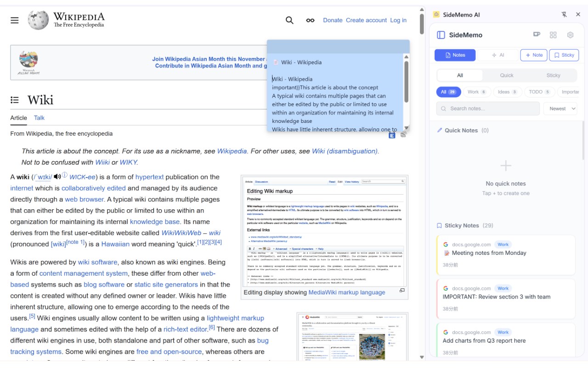Click the Log in link
Viewport: 588px width, 368px height.
pyautogui.click(x=398, y=20)
